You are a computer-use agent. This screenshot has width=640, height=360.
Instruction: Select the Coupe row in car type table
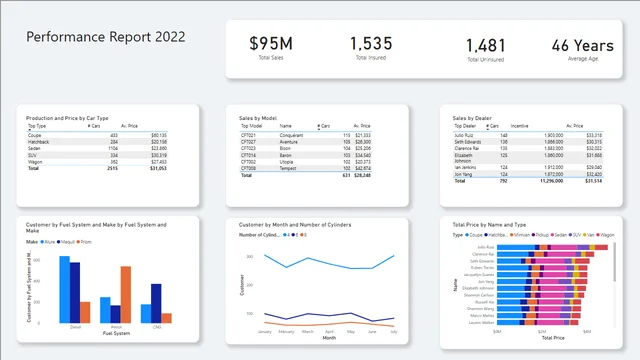click(97, 135)
